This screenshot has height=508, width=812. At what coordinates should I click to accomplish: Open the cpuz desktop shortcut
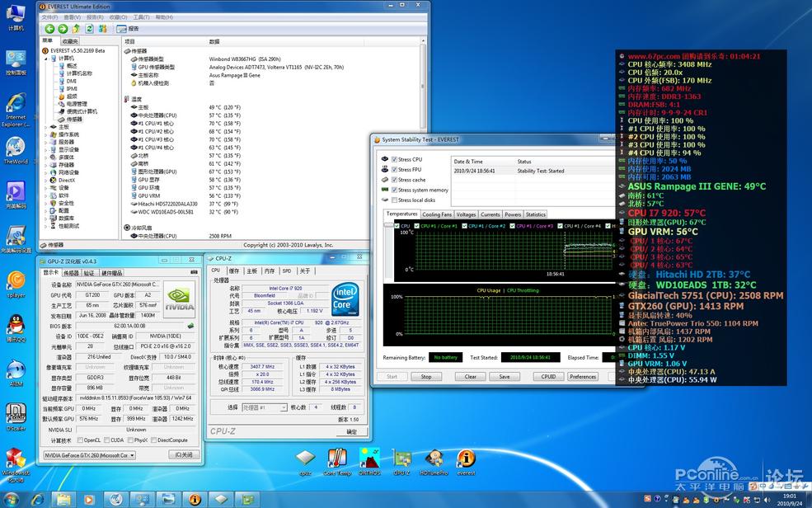[306, 461]
